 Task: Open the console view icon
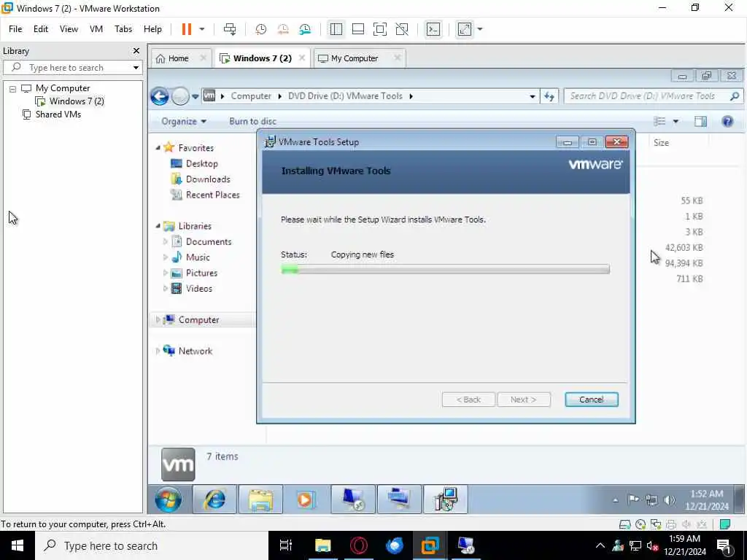click(x=433, y=29)
